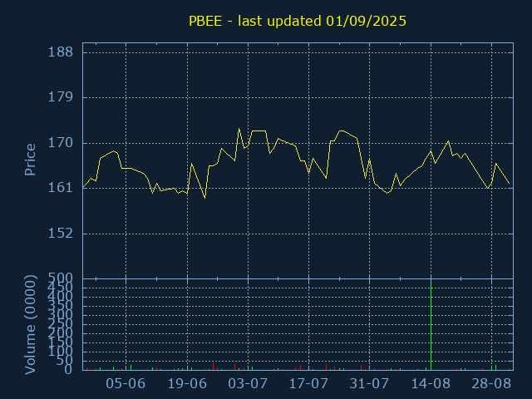Click the date label 05-06
The width and height of the screenshot is (532, 399).
(126, 384)
